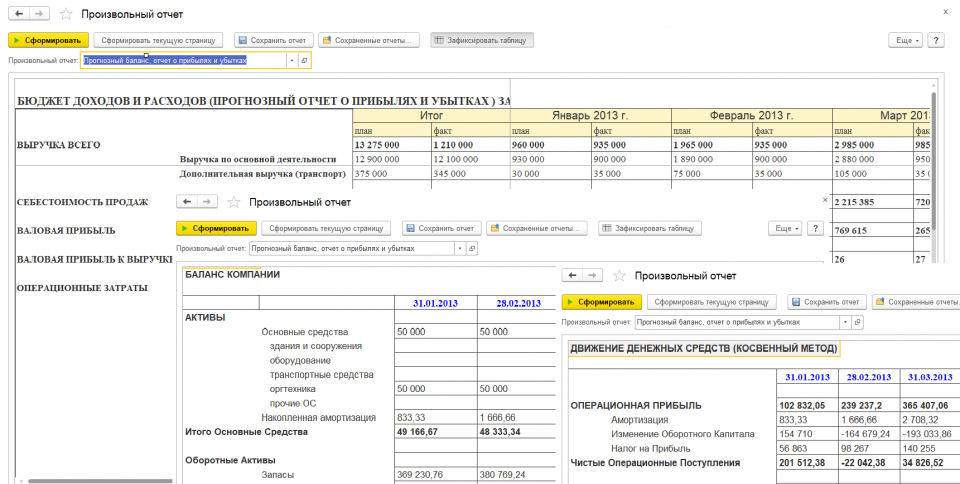Open the 'Еще' menu in the top window
This screenshot has height=484, width=960.
[904, 41]
